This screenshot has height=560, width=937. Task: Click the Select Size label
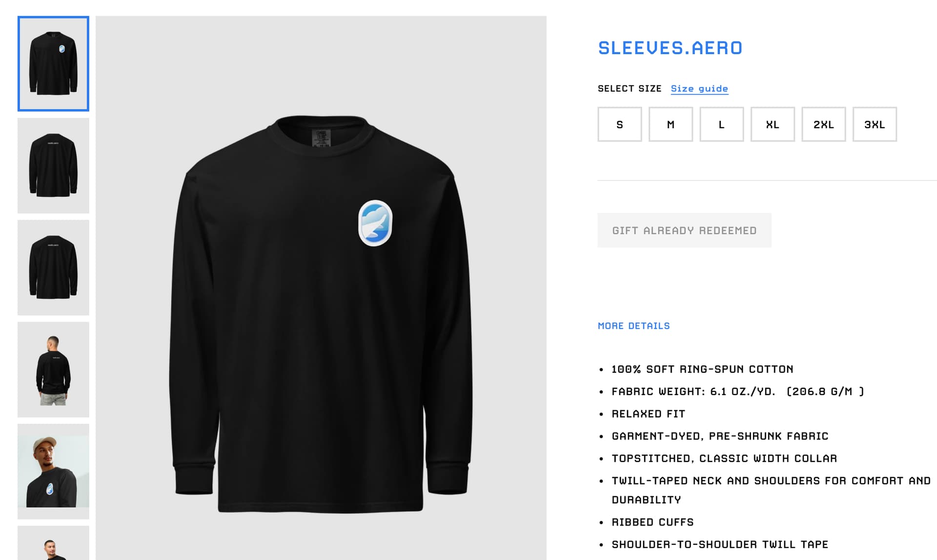[630, 88]
